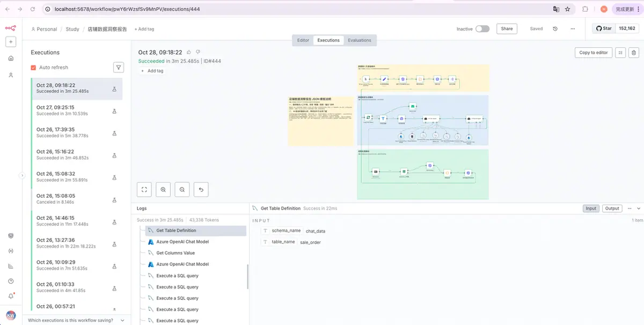
Task: Delete this execution with the trash icon
Action: pyautogui.click(x=634, y=53)
